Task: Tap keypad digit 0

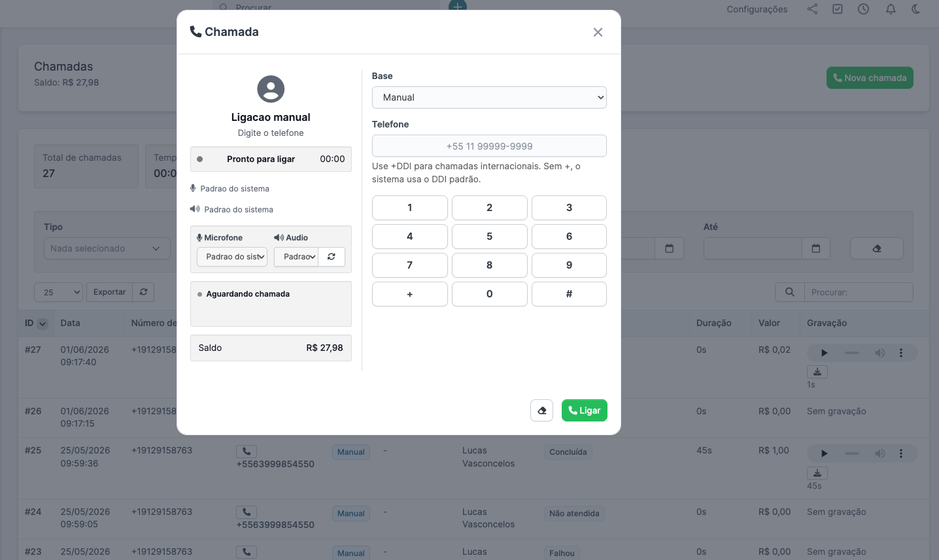Action: 490,294
